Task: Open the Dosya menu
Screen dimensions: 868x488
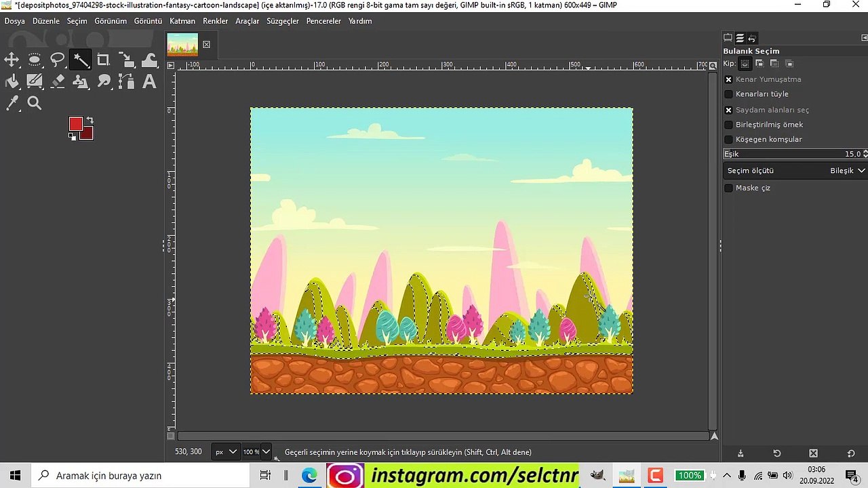Action: pos(15,21)
